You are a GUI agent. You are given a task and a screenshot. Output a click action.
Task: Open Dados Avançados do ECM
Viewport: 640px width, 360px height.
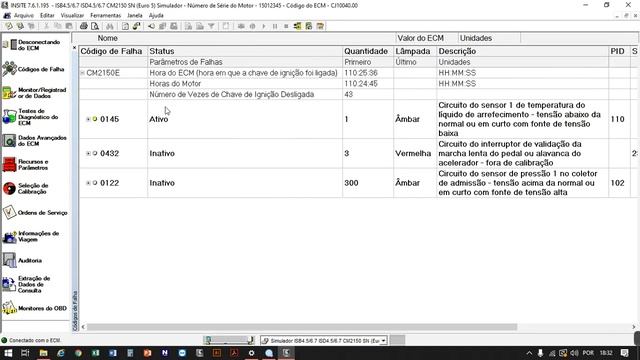coord(35,140)
